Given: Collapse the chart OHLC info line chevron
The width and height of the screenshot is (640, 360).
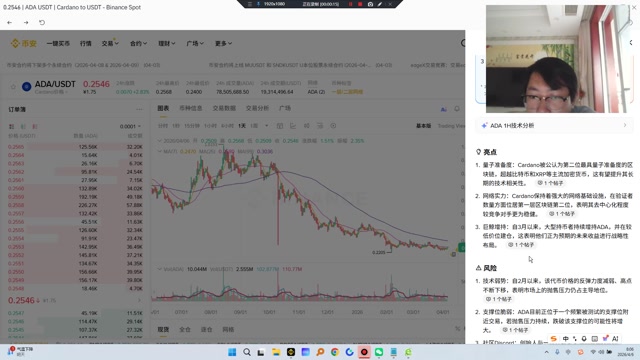Looking at the screenshot, I should (x=160, y=140).
